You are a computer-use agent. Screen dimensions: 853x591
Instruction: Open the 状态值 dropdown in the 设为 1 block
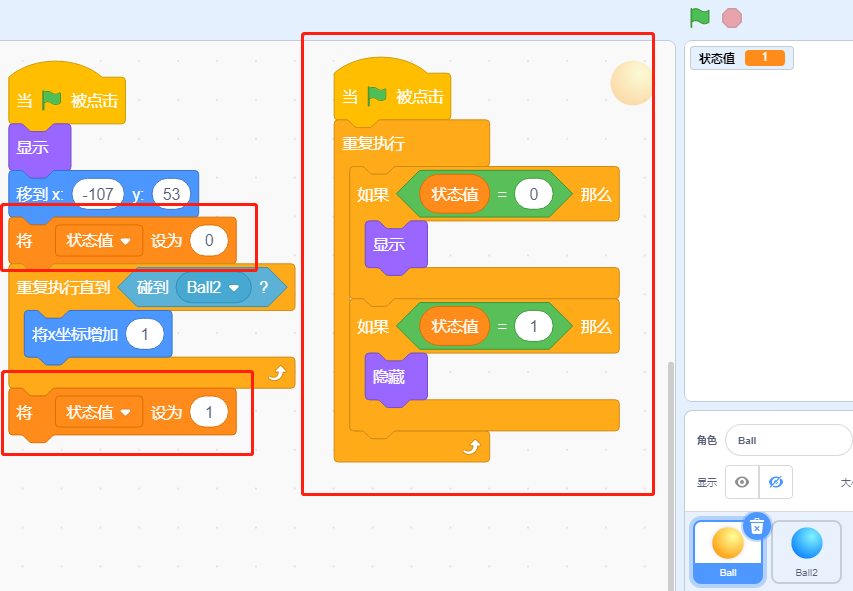(x=98, y=413)
